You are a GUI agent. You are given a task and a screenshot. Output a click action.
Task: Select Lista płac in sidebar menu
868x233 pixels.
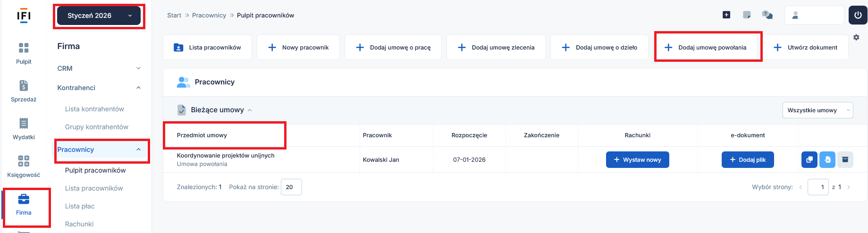80,206
